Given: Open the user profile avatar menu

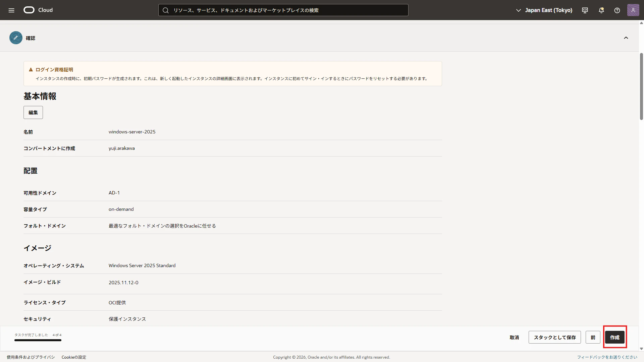Looking at the screenshot, I should pos(633,10).
